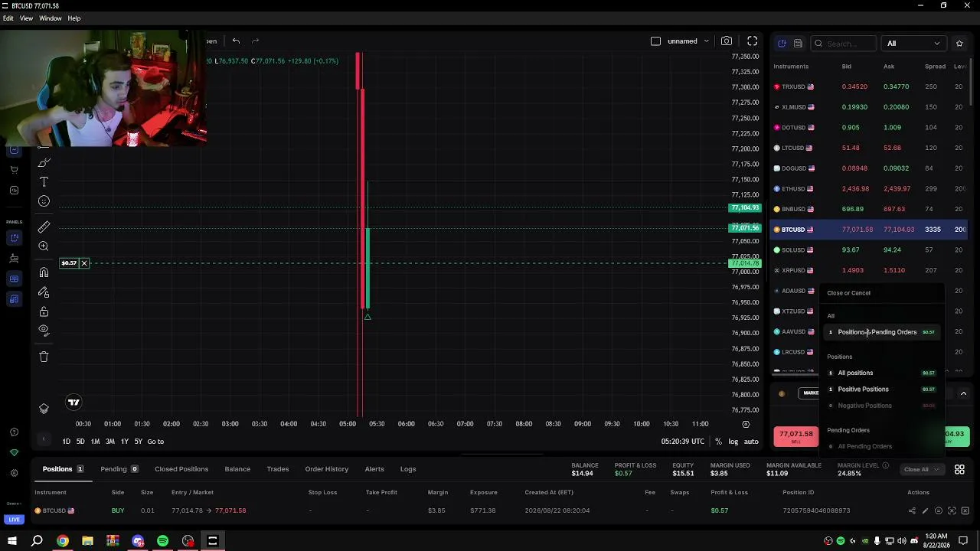Click the trash remove drawings icon
The height and width of the screenshot is (551, 980).
coord(44,357)
